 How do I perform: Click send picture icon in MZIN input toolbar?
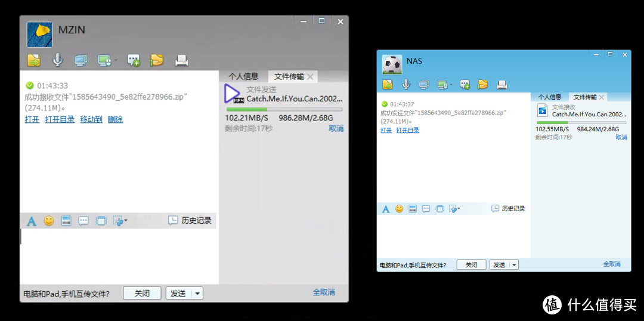coord(66,221)
